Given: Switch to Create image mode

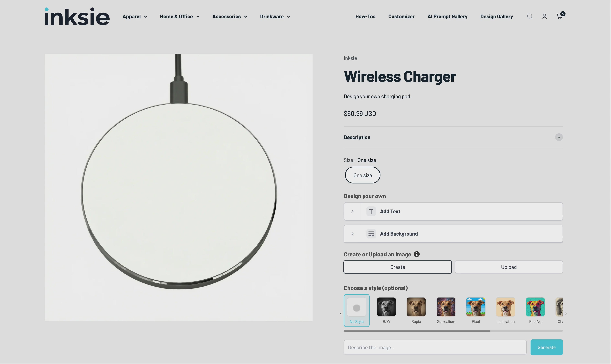Looking at the screenshot, I should pyautogui.click(x=397, y=267).
